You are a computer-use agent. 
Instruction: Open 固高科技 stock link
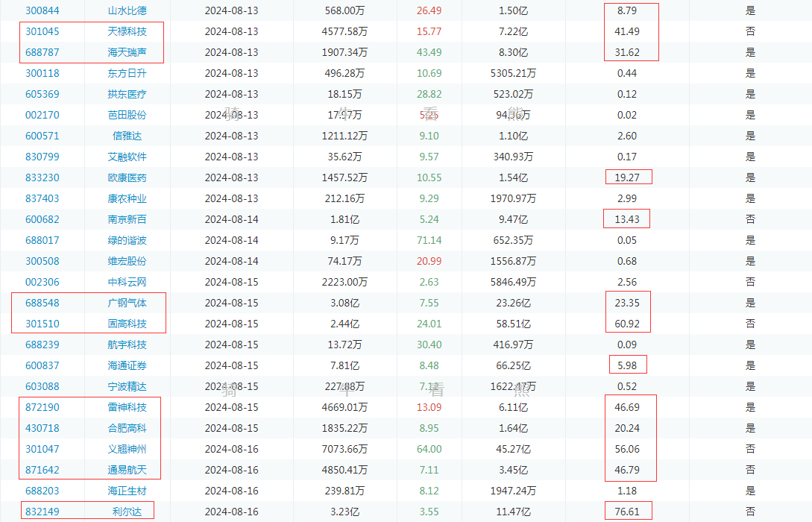tap(127, 324)
